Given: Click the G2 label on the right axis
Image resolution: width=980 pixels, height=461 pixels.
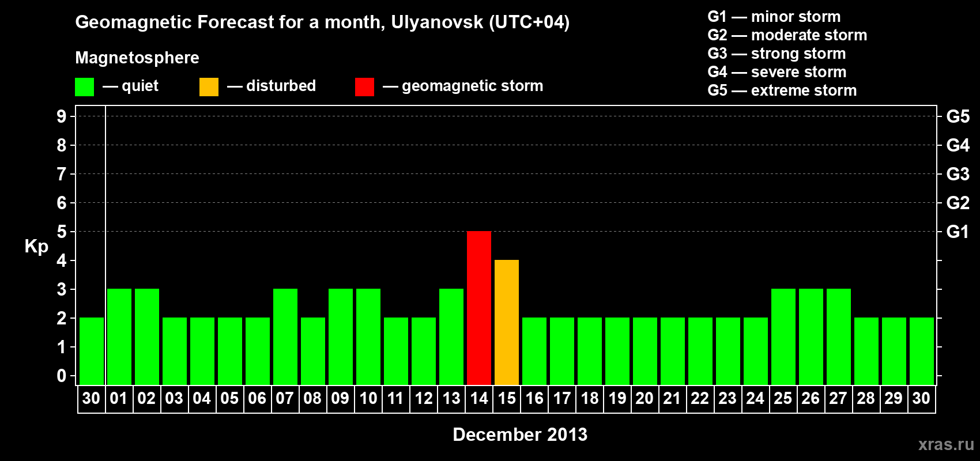Looking at the screenshot, I should tap(958, 203).
